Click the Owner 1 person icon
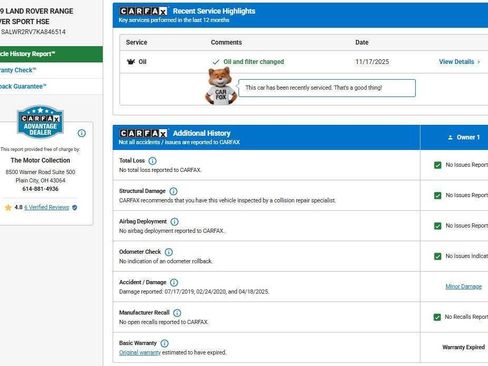The height and width of the screenshot is (366, 488). click(450, 137)
